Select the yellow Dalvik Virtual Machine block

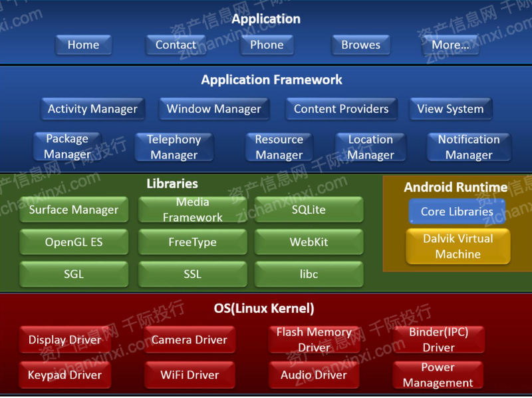[x=458, y=246]
